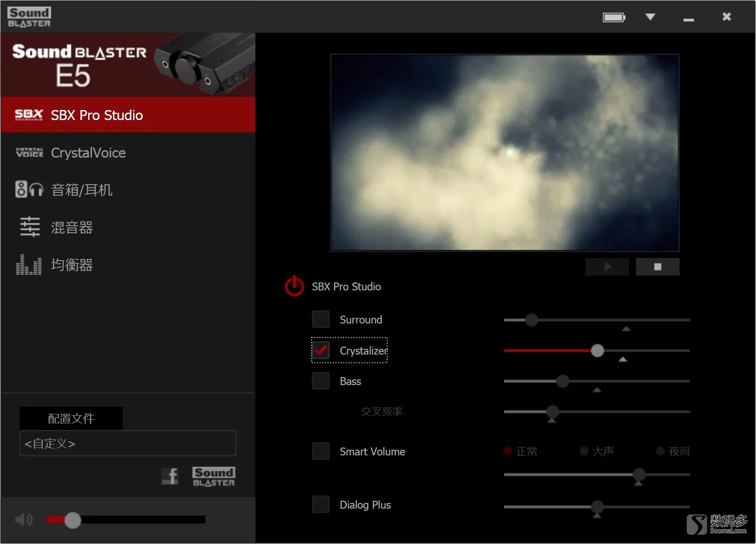
Task: Click the 配置文件 profile button
Action: pyautogui.click(x=71, y=418)
